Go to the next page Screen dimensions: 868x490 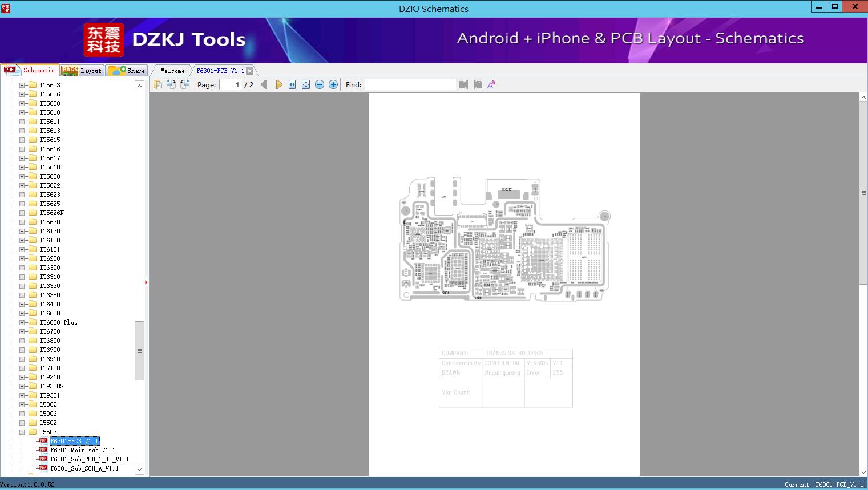tap(278, 84)
